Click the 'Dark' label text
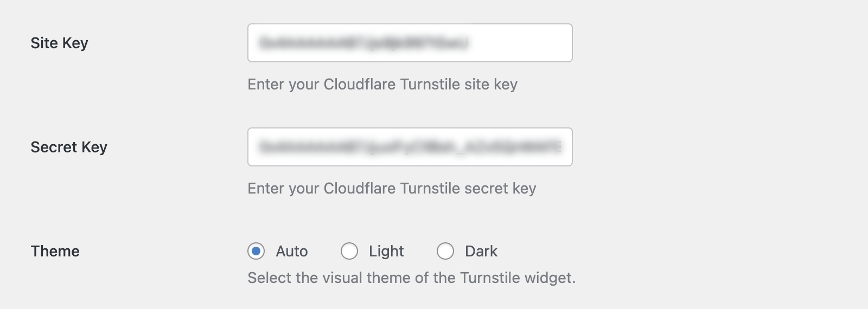Image resolution: width=868 pixels, height=309 pixels. (x=481, y=251)
